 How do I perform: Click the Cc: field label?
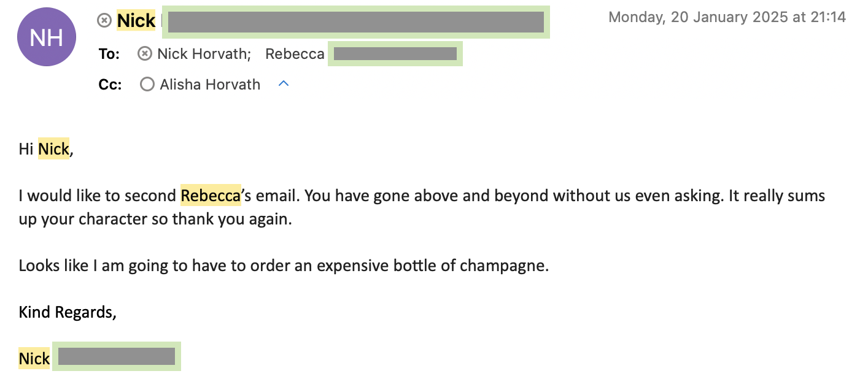click(110, 84)
